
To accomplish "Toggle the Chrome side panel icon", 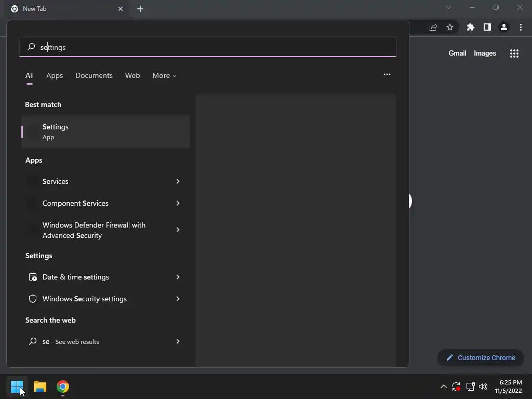I will [x=487, y=27].
